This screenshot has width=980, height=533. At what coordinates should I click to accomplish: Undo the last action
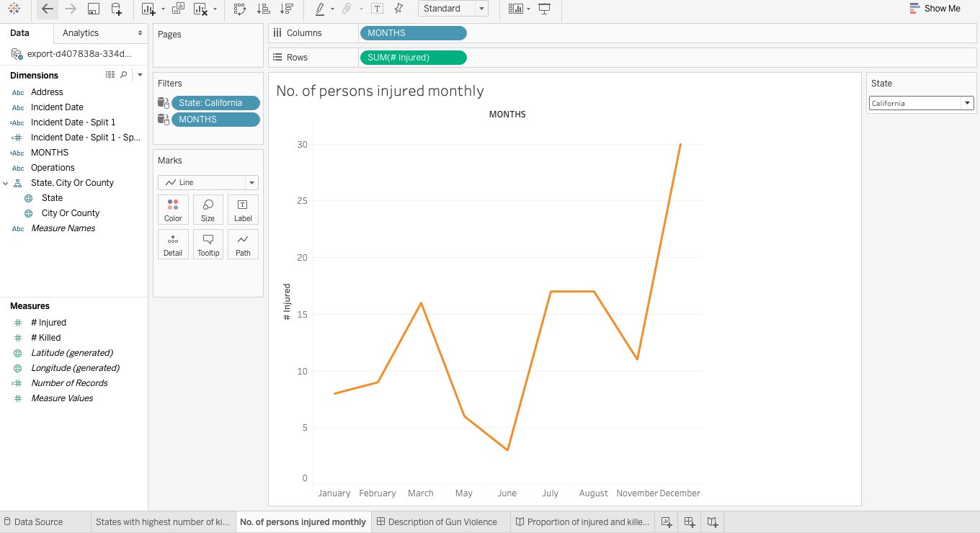(47, 9)
